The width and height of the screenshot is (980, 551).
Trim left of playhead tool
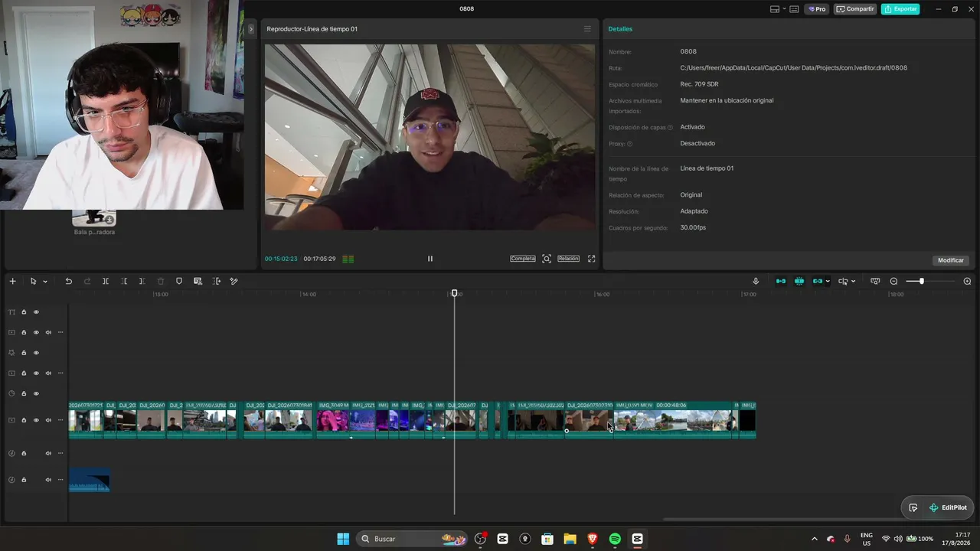(x=124, y=281)
